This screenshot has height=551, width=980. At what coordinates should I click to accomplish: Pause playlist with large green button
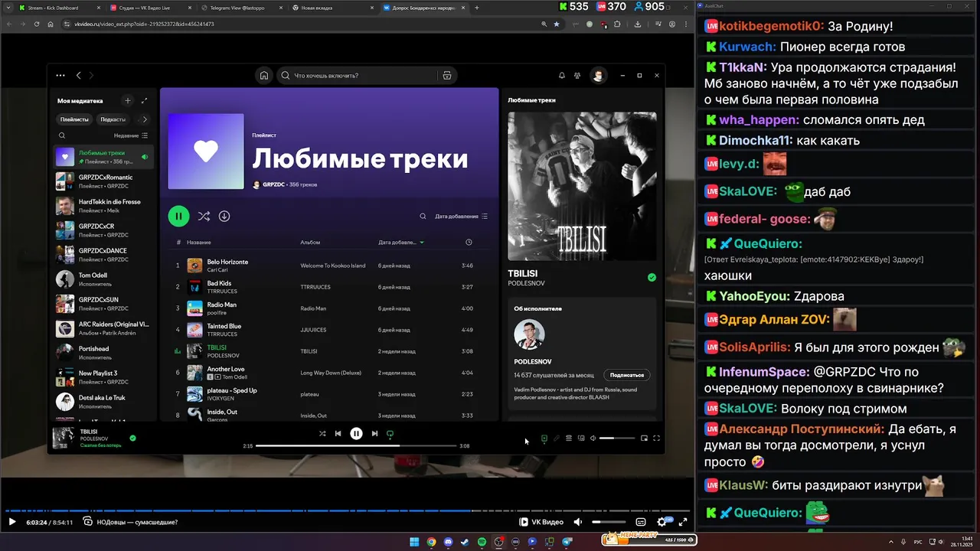pos(178,217)
